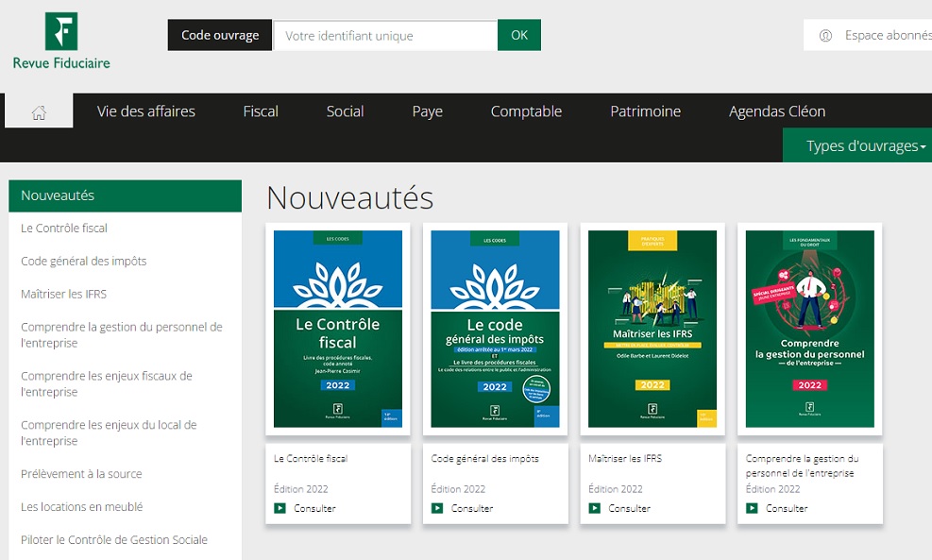Click Édition 2022 under Comprendre la gestion card
932x560 pixels.
pos(773,488)
